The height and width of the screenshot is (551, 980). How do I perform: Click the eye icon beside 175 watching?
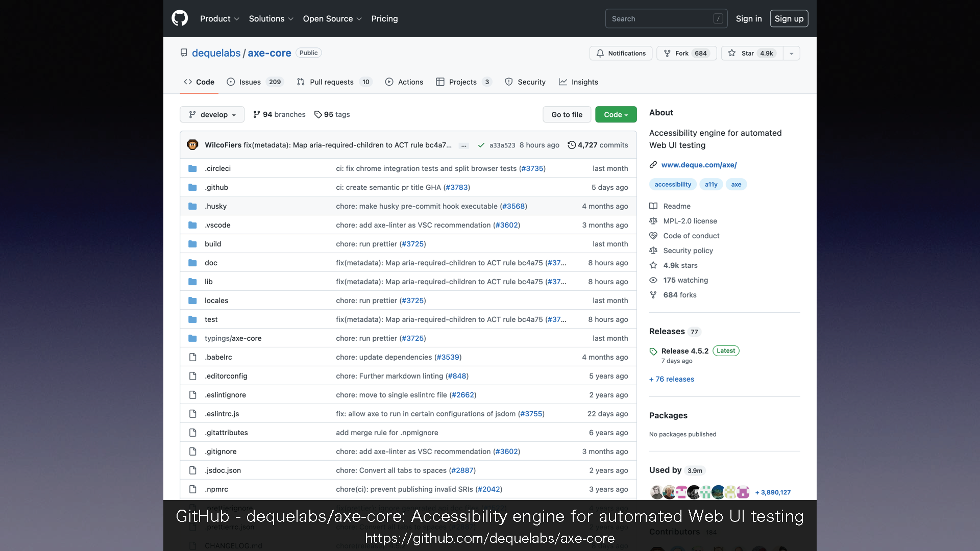(x=653, y=280)
